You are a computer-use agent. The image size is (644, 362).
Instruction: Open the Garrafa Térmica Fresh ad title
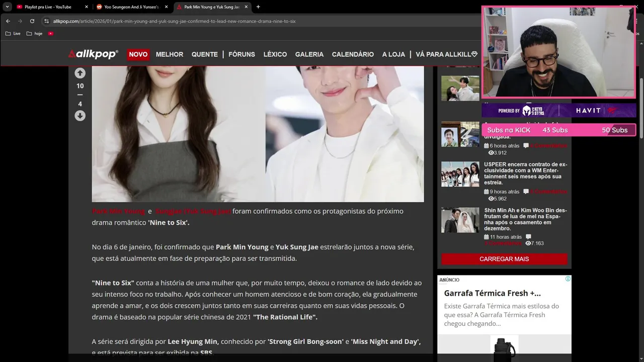492,293
